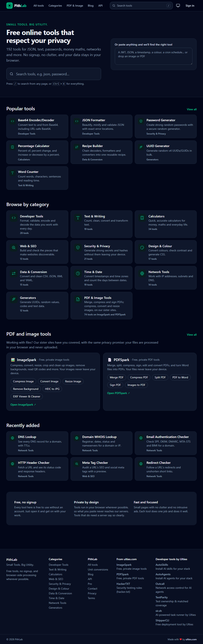Click the Sign PDF chip
Image resolution: width=203 pixels, height=644 pixels.
(115, 385)
